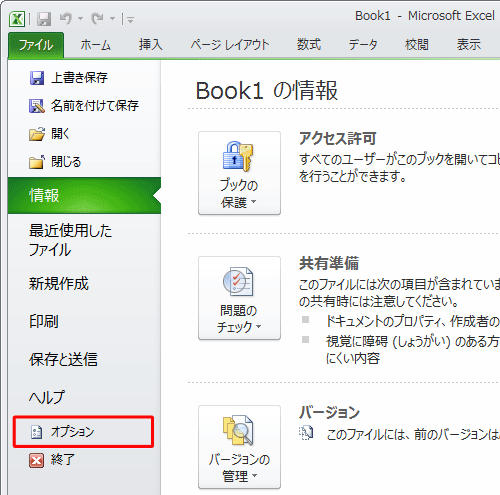Switch to the 表示 tab

469,45
